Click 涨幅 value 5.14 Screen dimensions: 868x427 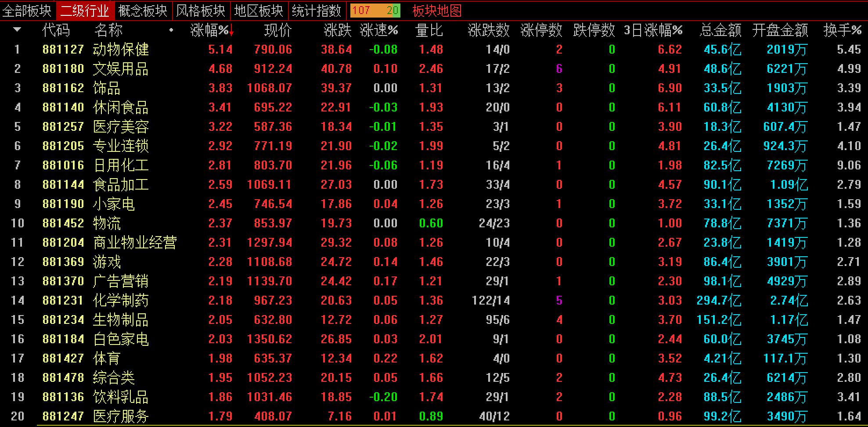tap(220, 49)
